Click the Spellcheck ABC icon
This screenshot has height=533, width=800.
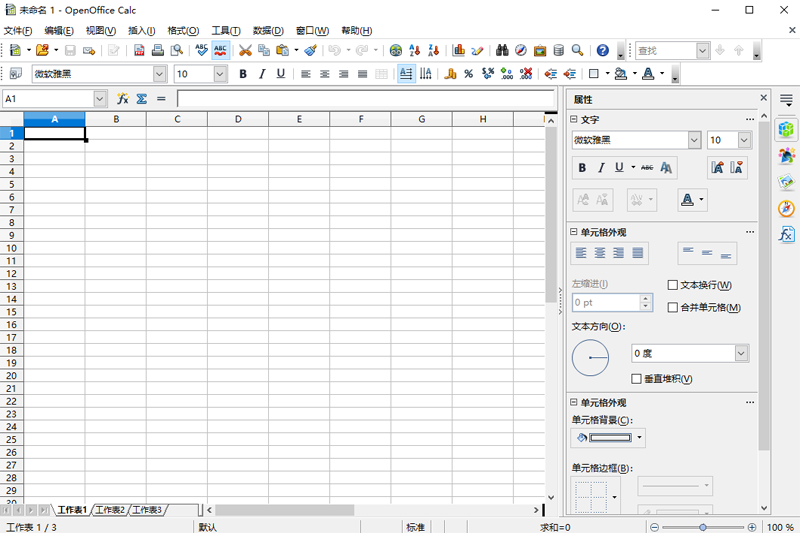[202, 50]
